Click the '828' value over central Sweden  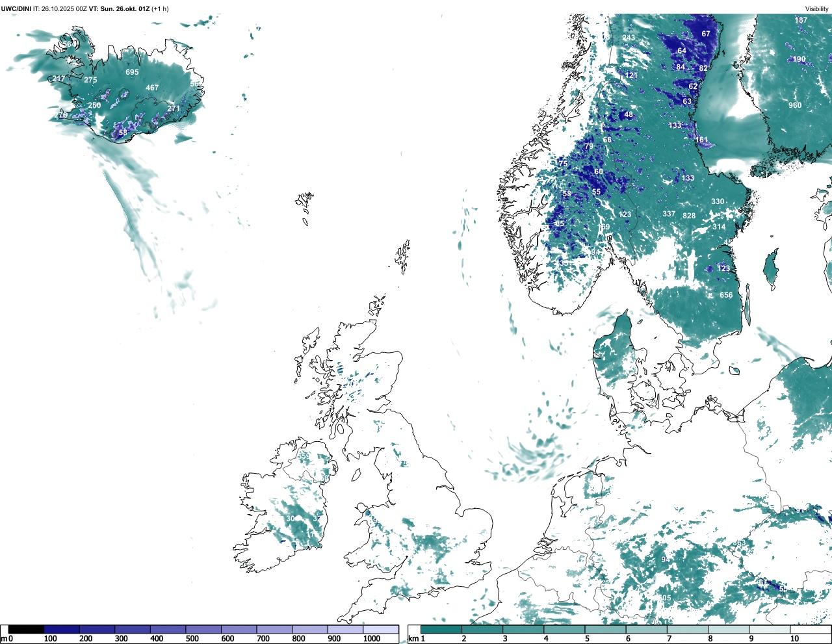[689, 216]
